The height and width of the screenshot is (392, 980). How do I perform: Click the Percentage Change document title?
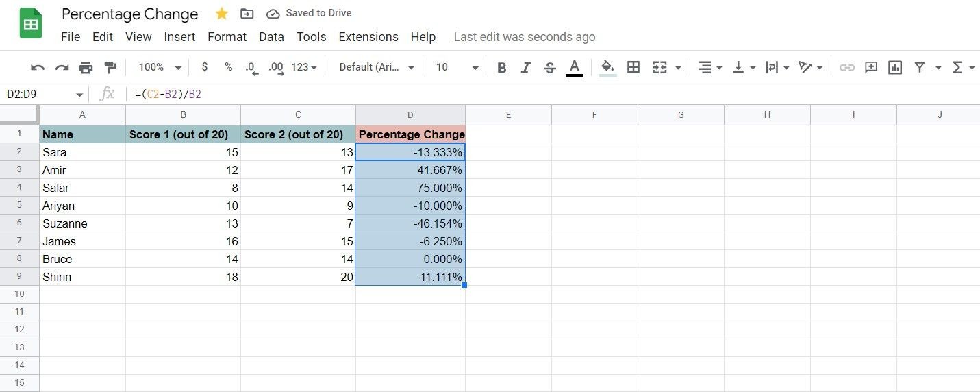(129, 14)
